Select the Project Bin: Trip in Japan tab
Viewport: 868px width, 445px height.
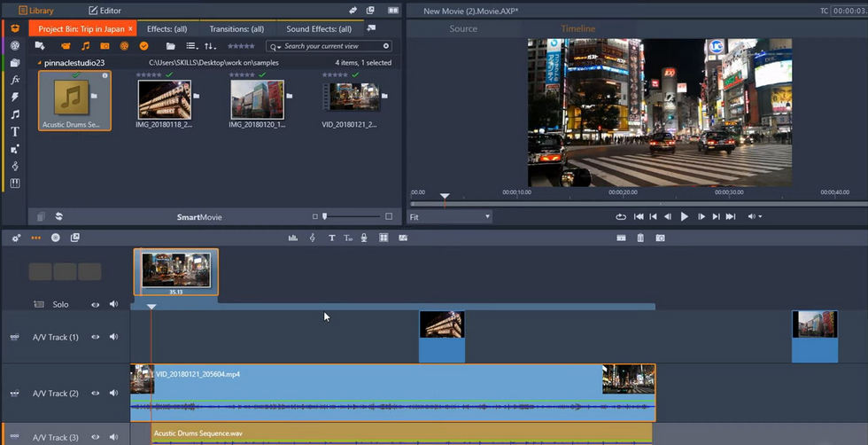81,29
